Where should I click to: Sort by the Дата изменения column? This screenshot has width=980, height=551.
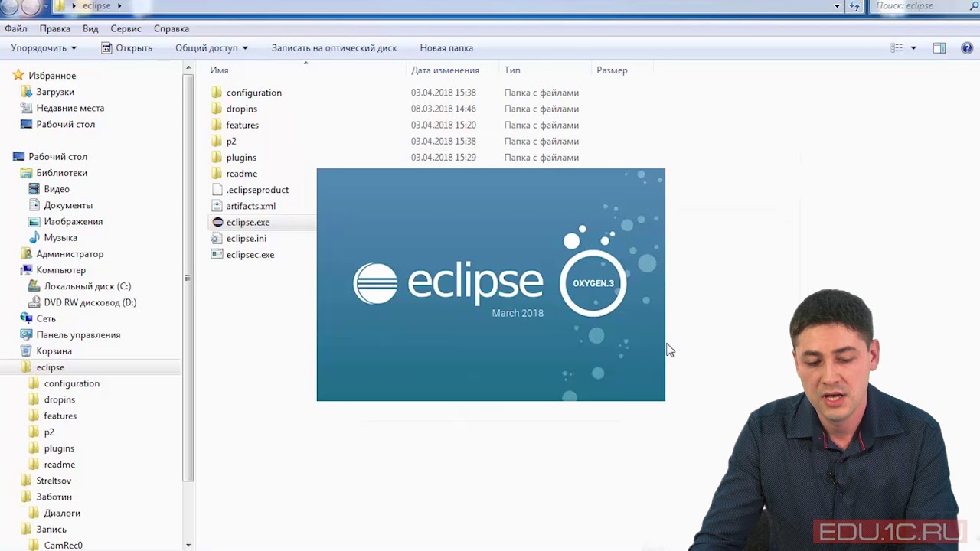tap(445, 70)
